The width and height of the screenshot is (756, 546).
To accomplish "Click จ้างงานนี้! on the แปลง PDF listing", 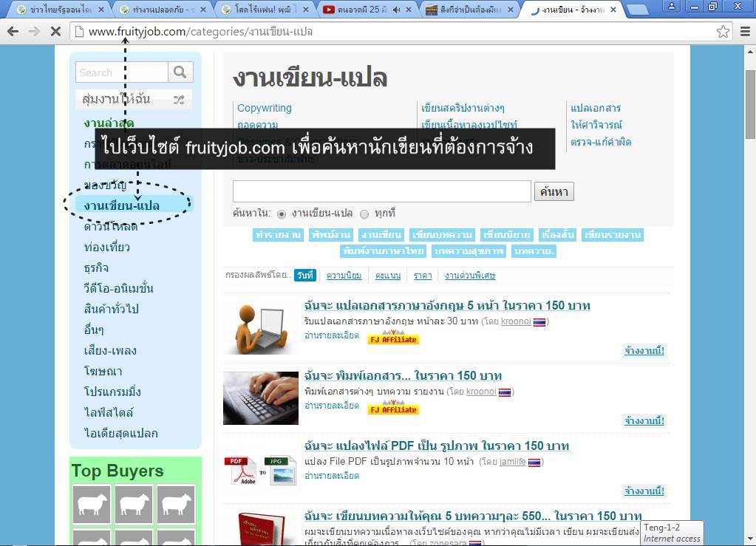I will tap(644, 491).
